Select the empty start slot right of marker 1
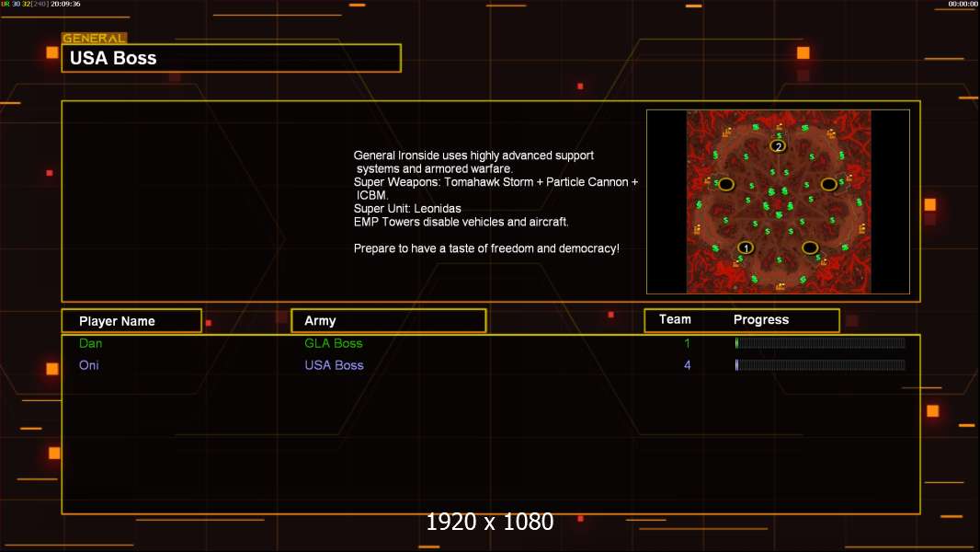The image size is (980, 552). (810, 247)
